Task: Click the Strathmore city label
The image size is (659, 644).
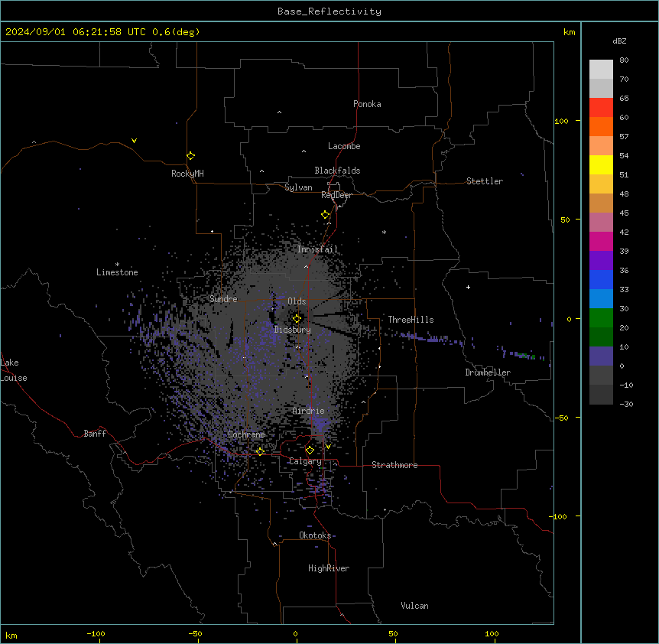Action: pos(394,465)
